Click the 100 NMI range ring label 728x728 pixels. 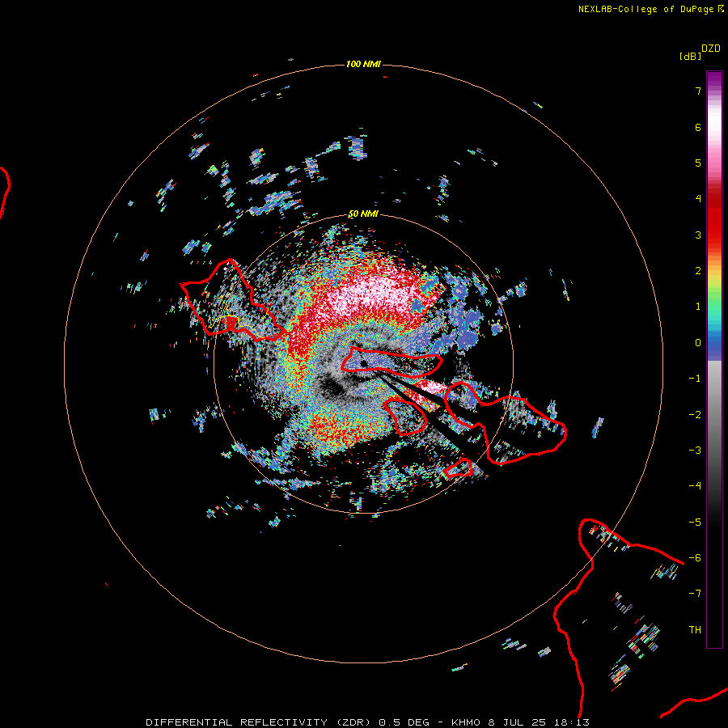click(363, 64)
